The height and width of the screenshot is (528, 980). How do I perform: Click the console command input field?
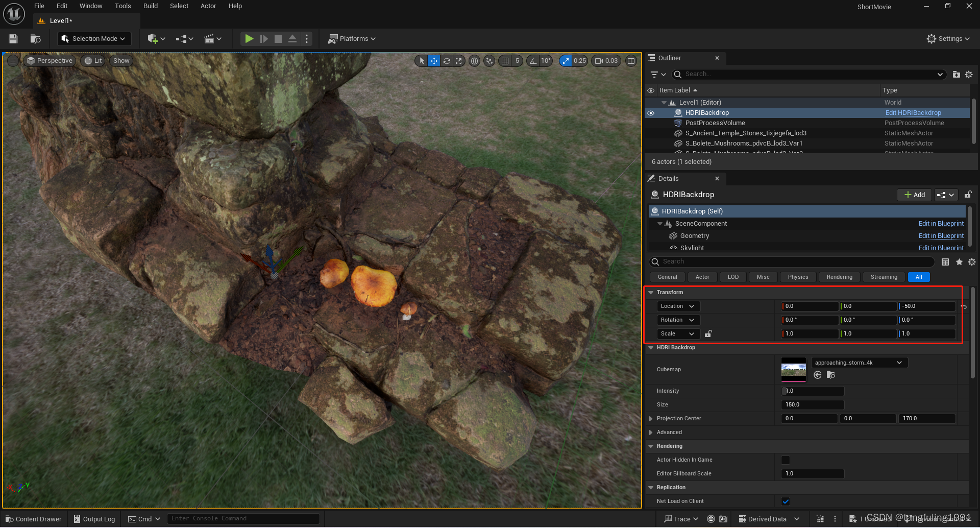(243, 519)
